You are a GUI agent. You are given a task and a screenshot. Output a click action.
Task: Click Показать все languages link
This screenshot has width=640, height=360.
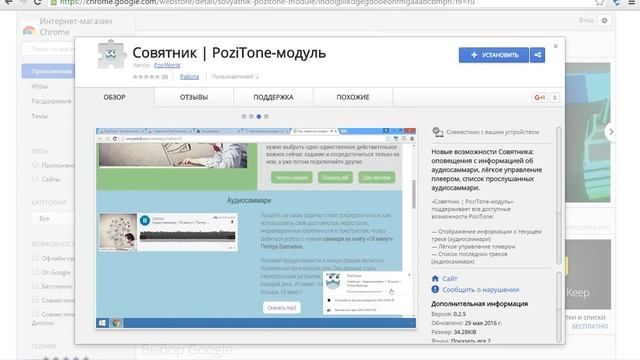pos(471,341)
